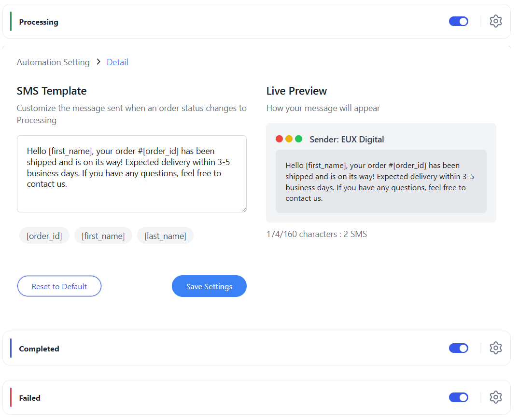
Task: Click the red dot in preview header
Action: [x=279, y=139]
